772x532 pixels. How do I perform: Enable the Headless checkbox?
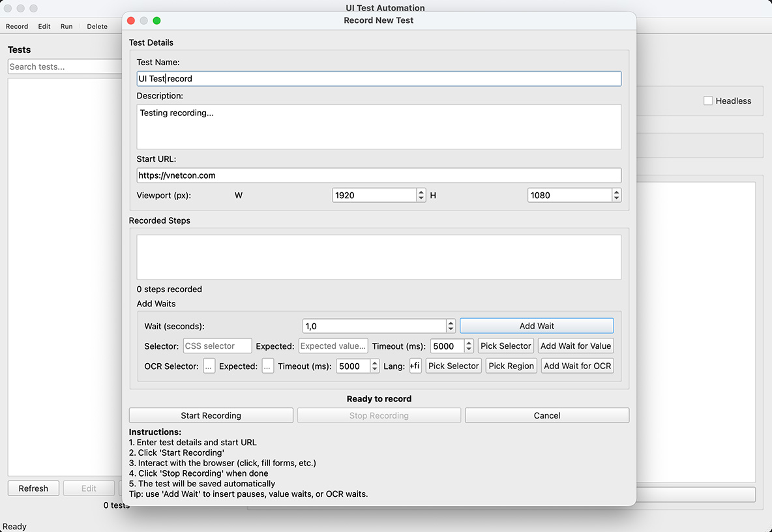point(708,101)
